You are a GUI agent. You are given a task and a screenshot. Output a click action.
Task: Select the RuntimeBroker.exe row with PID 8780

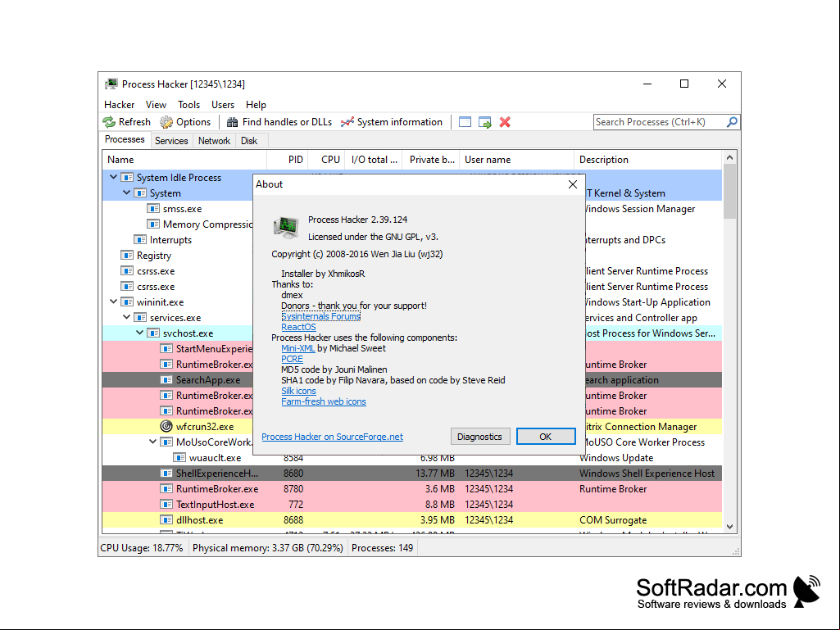(412, 488)
